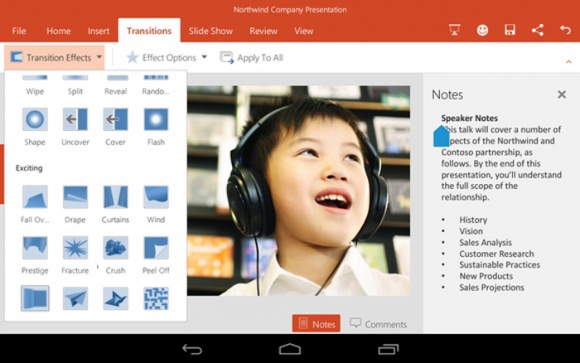The width and height of the screenshot is (580, 363).
Task: Send feedback using the smiley face icon
Action: tap(482, 30)
